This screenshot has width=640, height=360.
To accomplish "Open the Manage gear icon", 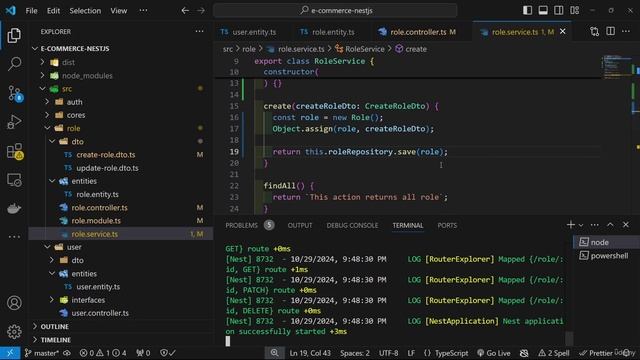I will 14,331.
